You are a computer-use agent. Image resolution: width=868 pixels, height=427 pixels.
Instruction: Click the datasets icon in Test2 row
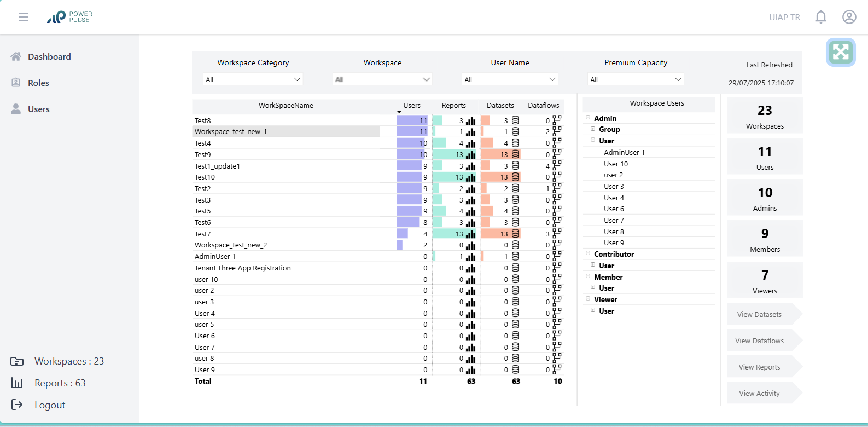pyautogui.click(x=515, y=188)
